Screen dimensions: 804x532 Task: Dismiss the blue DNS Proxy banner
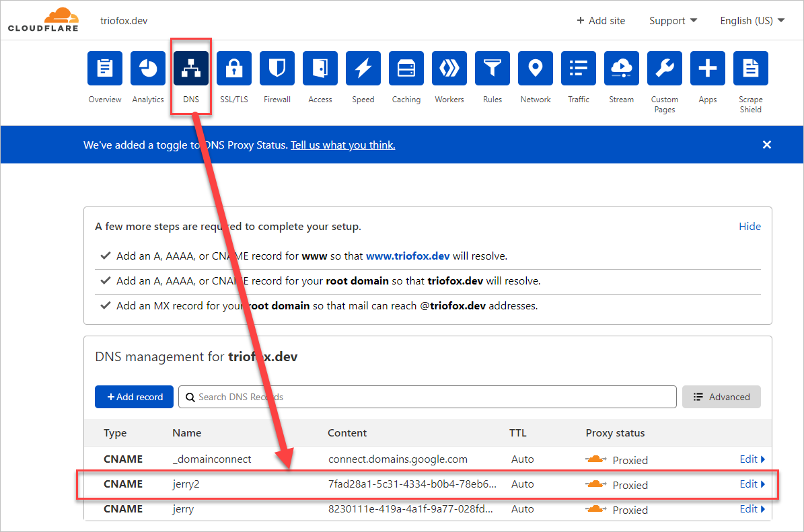(x=766, y=145)
